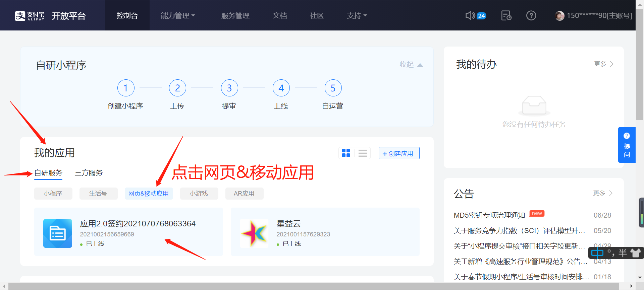Image resolution: width=644 pixels, height=290 pixels.
Task: Open notice about 春节假期 audit schedule
Action: tap(521, 277)
